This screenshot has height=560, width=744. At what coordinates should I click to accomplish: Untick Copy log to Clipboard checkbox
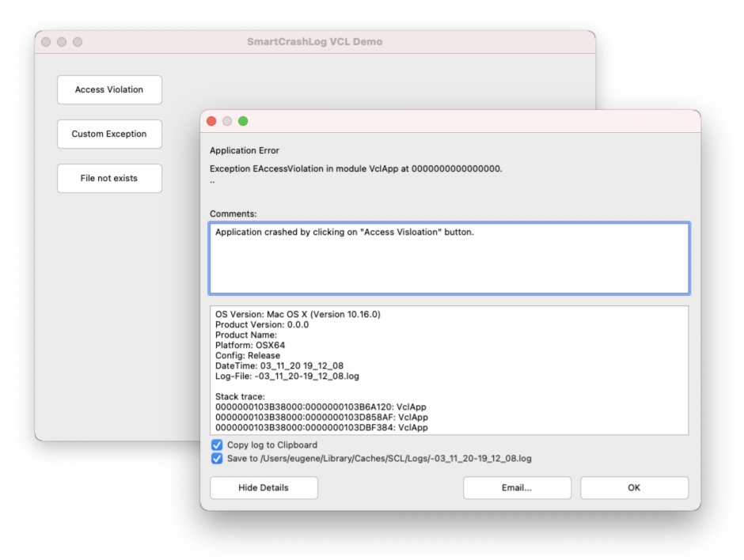(x=217, y=445)
